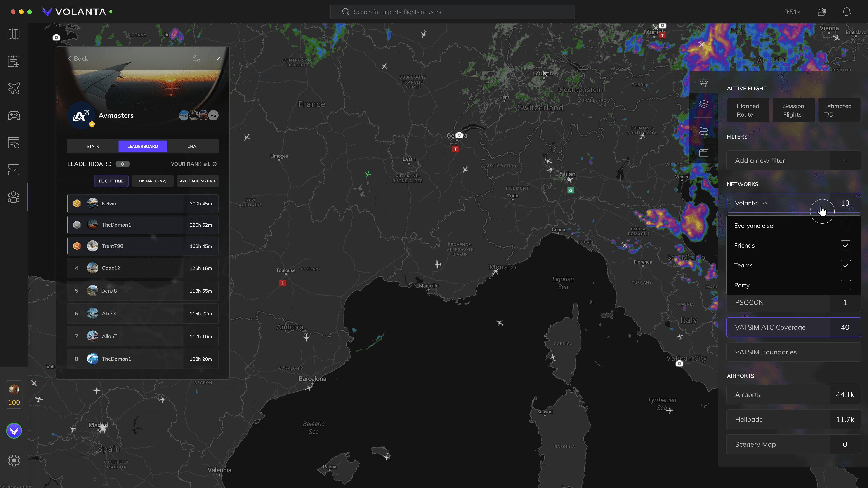This screenshot has height=488, width=868.
Task: Collapse the Avmasters team panel chevron
Action: [220, 59]
